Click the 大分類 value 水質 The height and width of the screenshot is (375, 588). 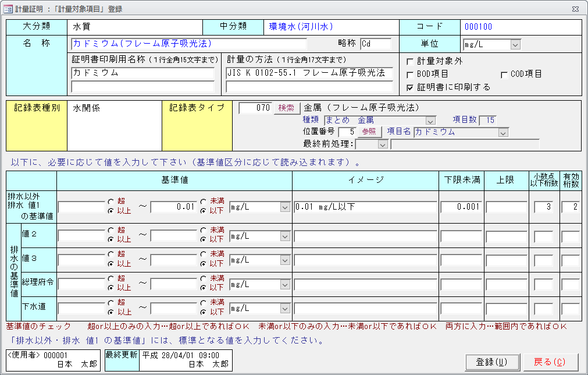pos(81,27)
